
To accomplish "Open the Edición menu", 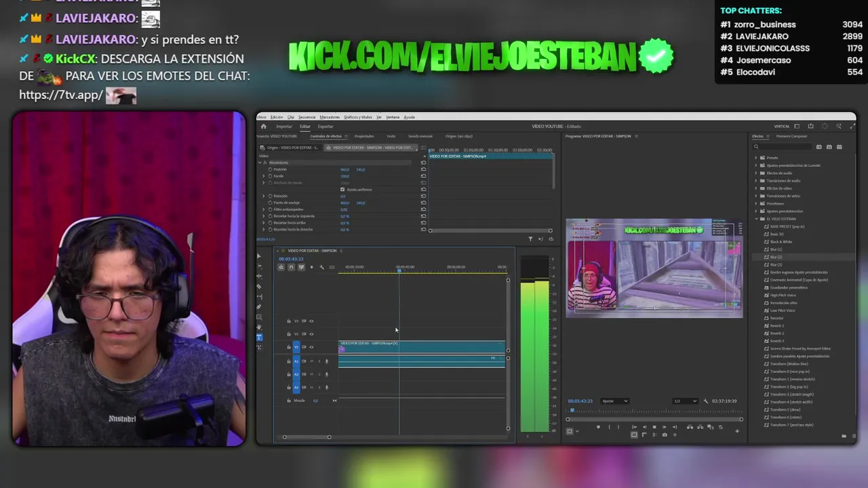I will [x=277, y=117].
